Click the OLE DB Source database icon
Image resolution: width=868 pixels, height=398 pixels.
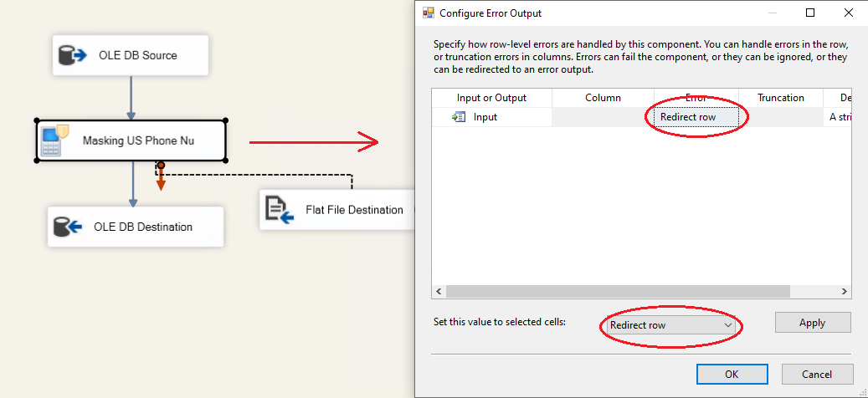(x=72, y=56)
